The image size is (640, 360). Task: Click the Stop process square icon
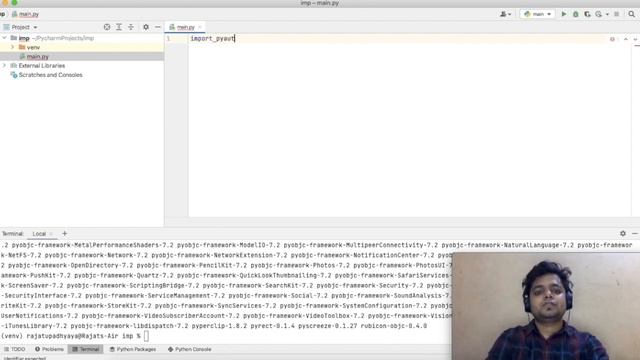pos(617,14)
